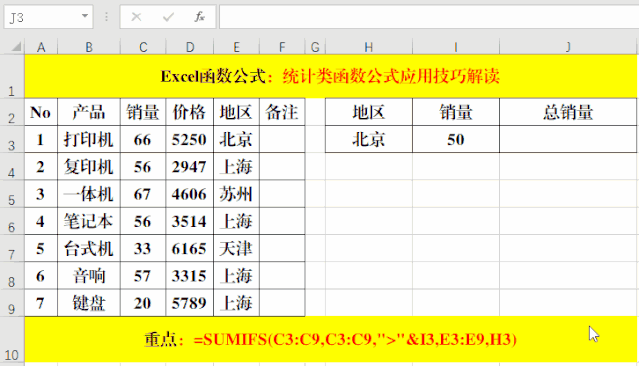
Task: Click the Select All corner triangle
Action: pos(15,46)
